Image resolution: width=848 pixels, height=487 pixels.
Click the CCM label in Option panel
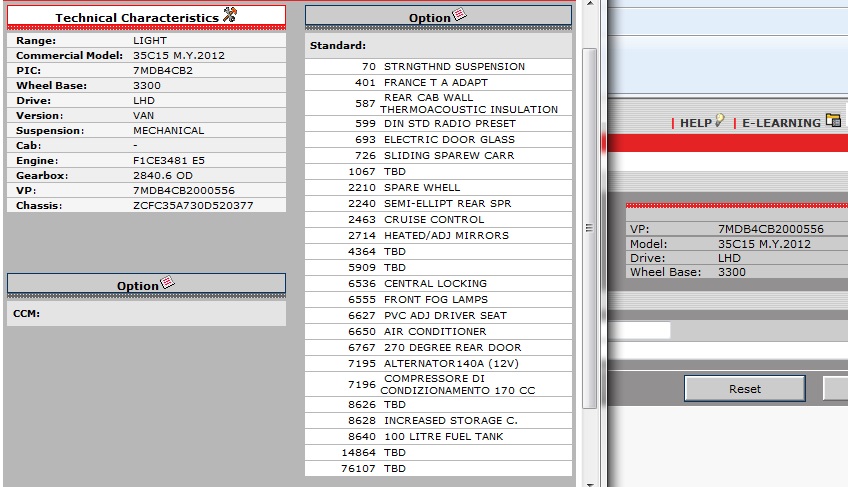pos(26,314)
